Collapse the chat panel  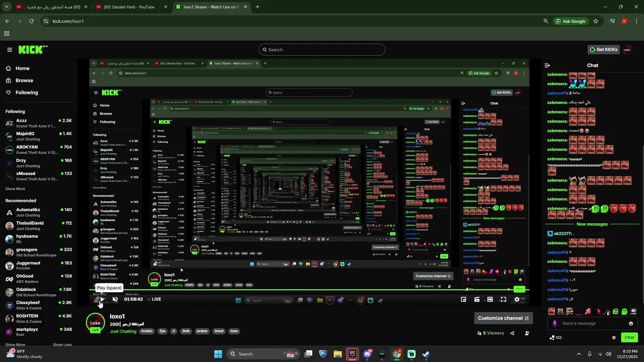(547, 65)
